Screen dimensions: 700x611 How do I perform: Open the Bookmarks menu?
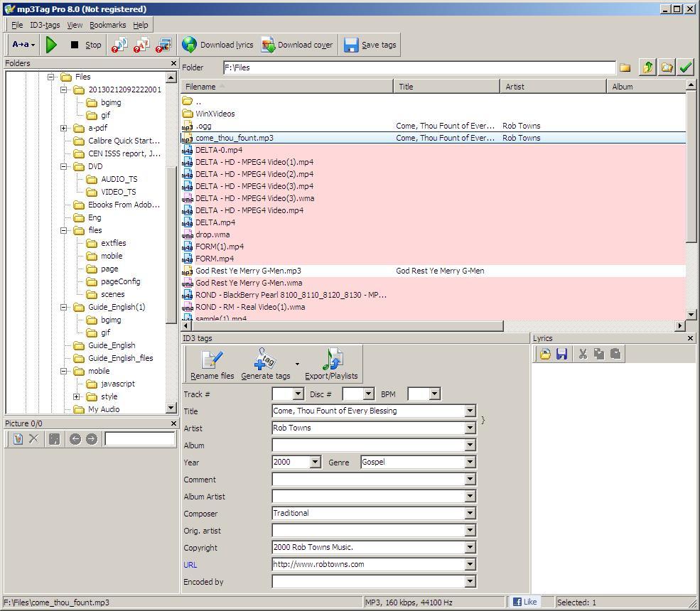107,24
